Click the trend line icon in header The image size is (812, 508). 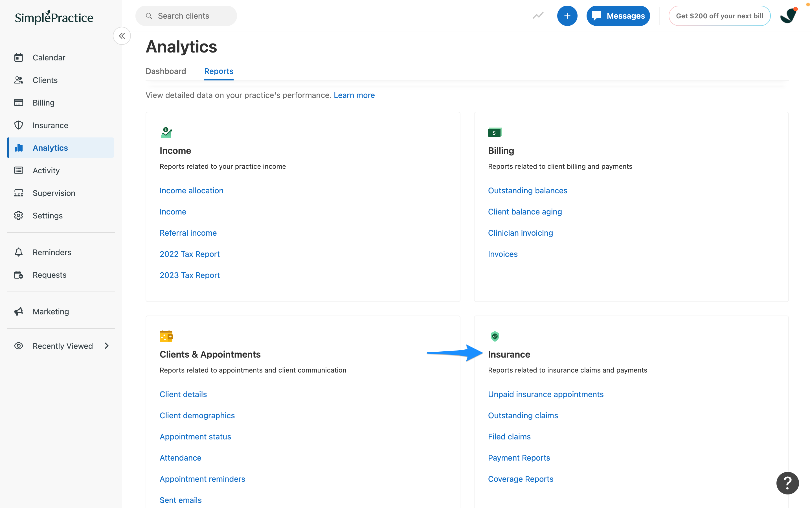click(x=538, y=16)
